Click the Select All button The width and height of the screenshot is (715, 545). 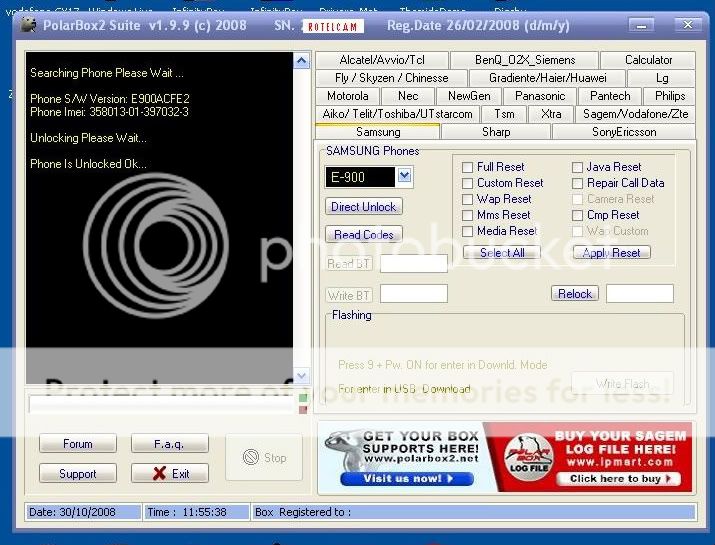[502, 253]
